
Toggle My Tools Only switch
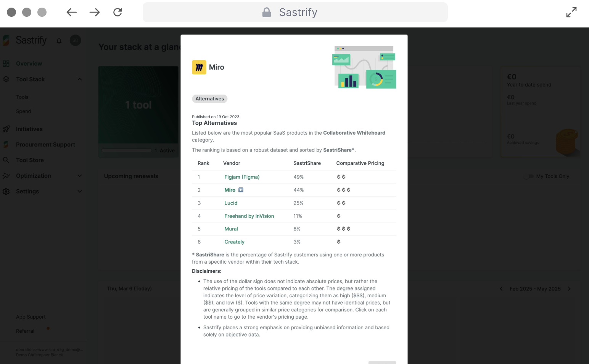(x=529, y=176)
